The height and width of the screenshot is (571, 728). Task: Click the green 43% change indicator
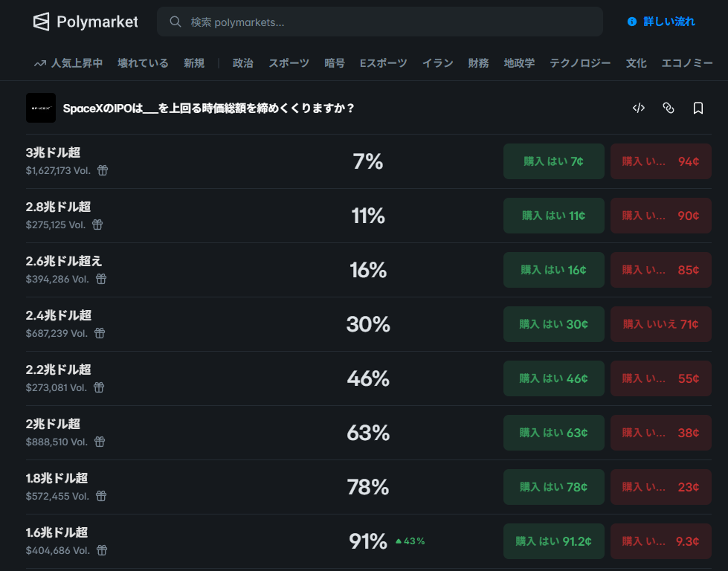coord(410,541)
